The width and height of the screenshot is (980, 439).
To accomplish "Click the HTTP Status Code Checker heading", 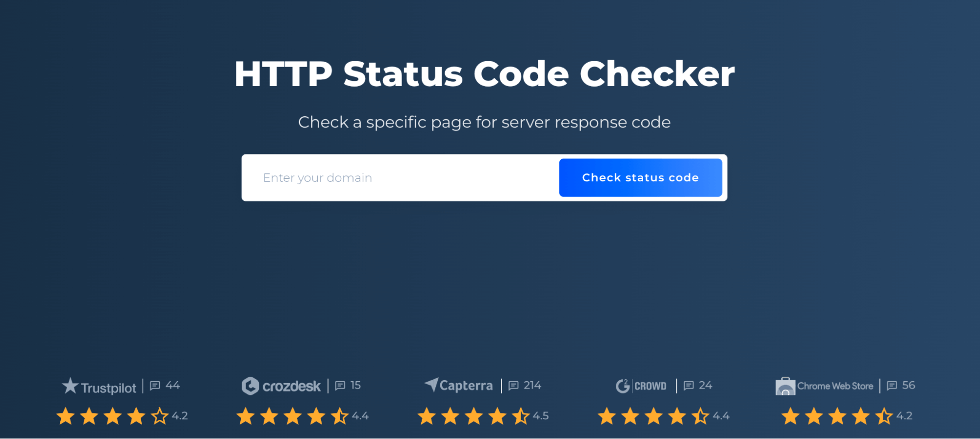I will (484, 73).
